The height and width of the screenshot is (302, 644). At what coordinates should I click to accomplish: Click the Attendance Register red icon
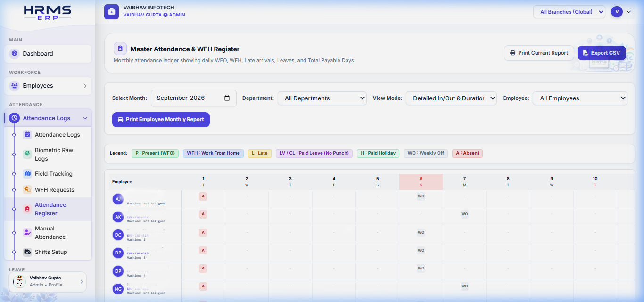[x=27, y=209]
